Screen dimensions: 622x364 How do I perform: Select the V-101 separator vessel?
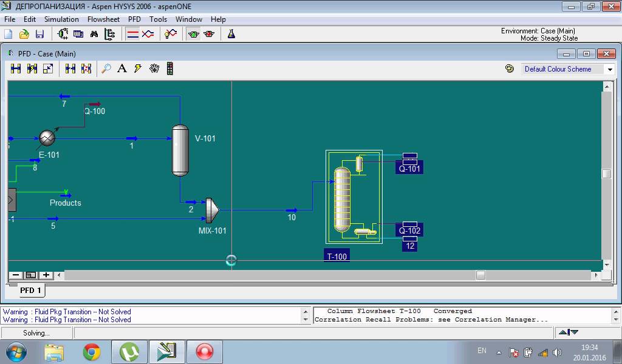pos(180,150)
